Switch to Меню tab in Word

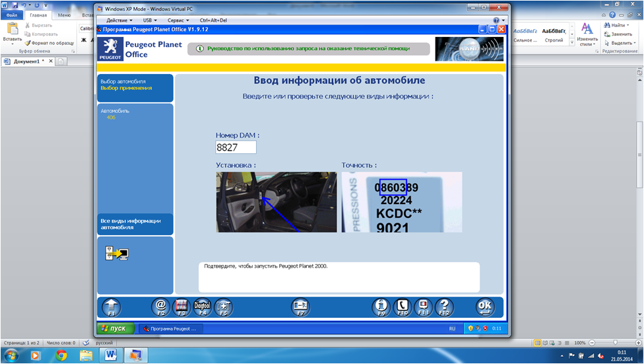coord(64,15)
